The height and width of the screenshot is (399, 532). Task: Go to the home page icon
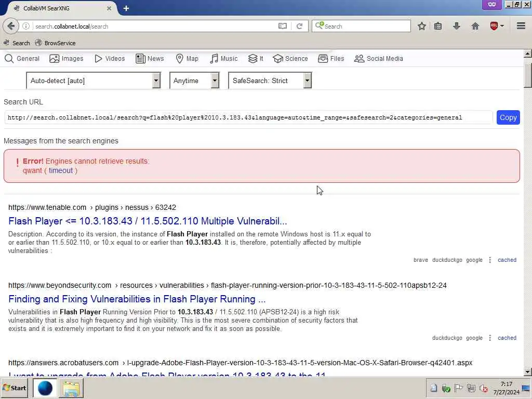coord(475,26)
